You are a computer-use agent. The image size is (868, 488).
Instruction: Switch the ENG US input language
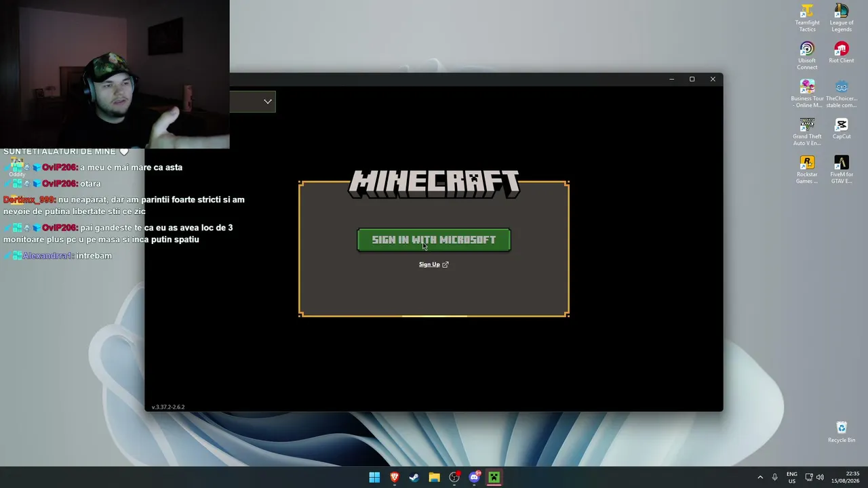tap(792, 477)
